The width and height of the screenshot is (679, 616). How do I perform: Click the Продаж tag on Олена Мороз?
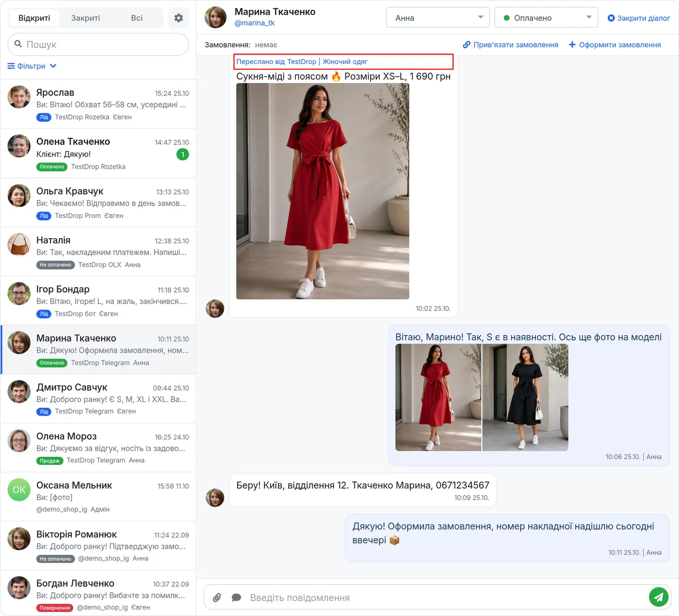[x=49, y=461]
